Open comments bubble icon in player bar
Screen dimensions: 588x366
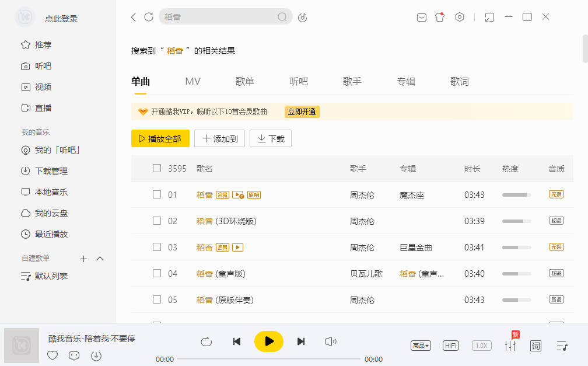[x=74, y=355]
